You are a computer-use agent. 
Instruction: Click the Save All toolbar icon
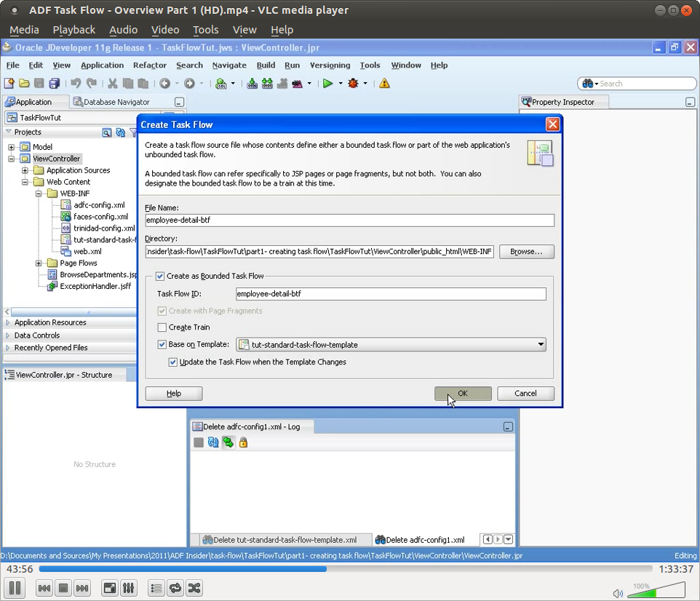pos(54,83)
